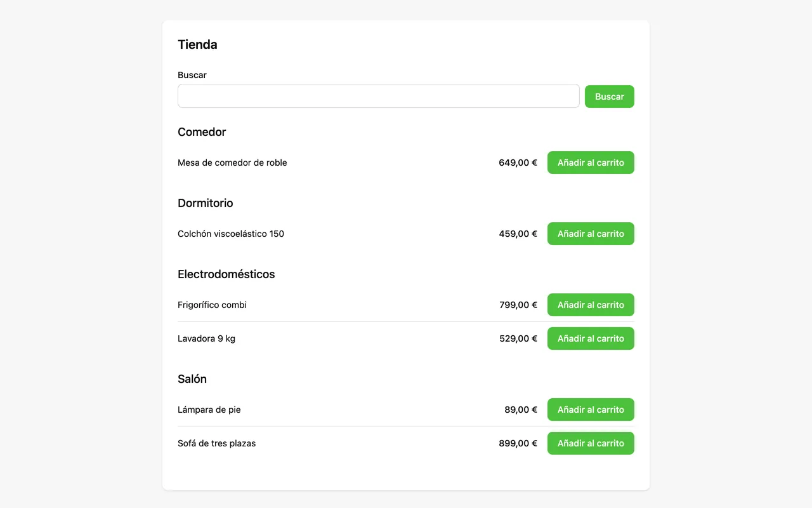The image size is (812, 508).
Task: Add Lámpara de pie to cart
Action: tap(591, 410)
